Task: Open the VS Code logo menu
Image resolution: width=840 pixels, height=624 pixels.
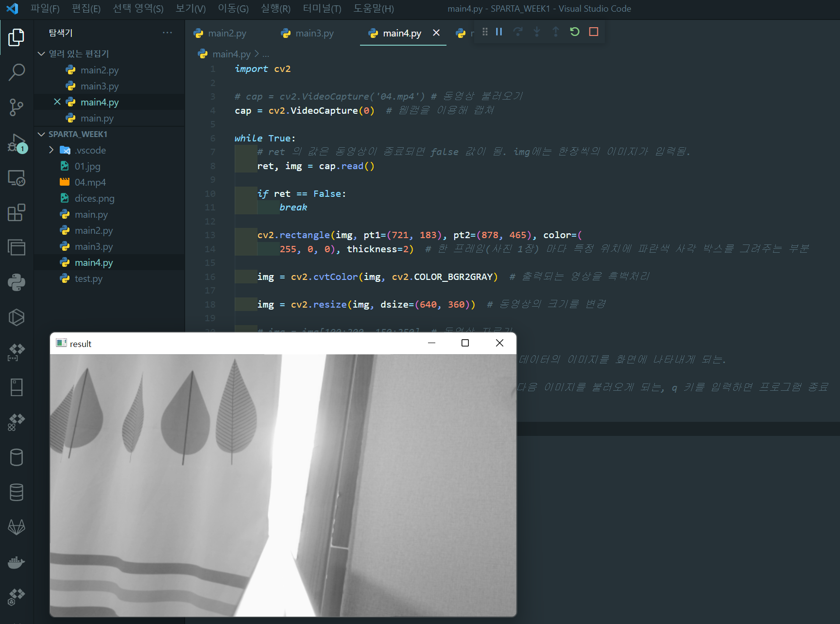Action: [x=12, y=8]
